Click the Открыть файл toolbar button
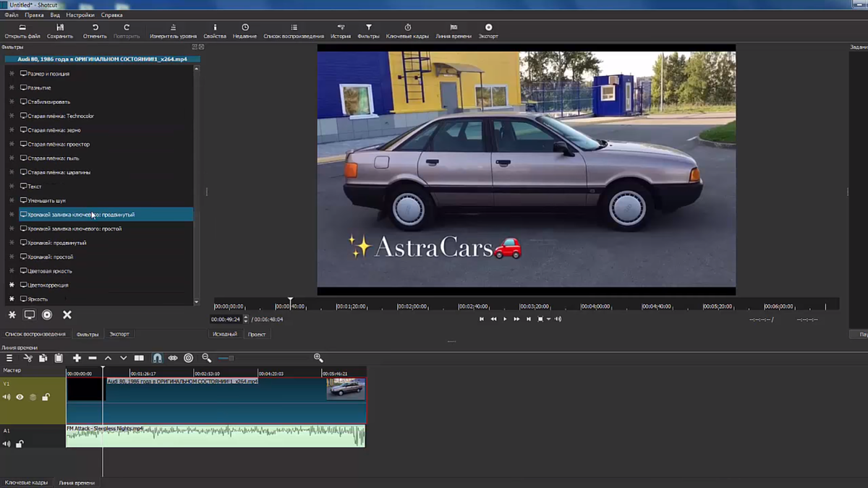Image resolution: width=868 pixels, height=488 pixels. [x=22, y=31]
